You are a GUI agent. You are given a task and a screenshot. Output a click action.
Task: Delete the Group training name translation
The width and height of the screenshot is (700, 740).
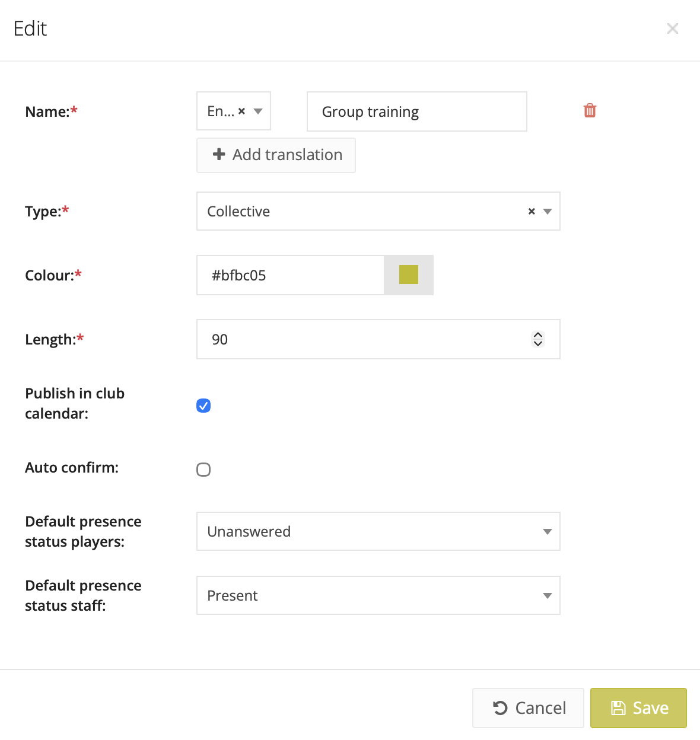coord(590,111)
